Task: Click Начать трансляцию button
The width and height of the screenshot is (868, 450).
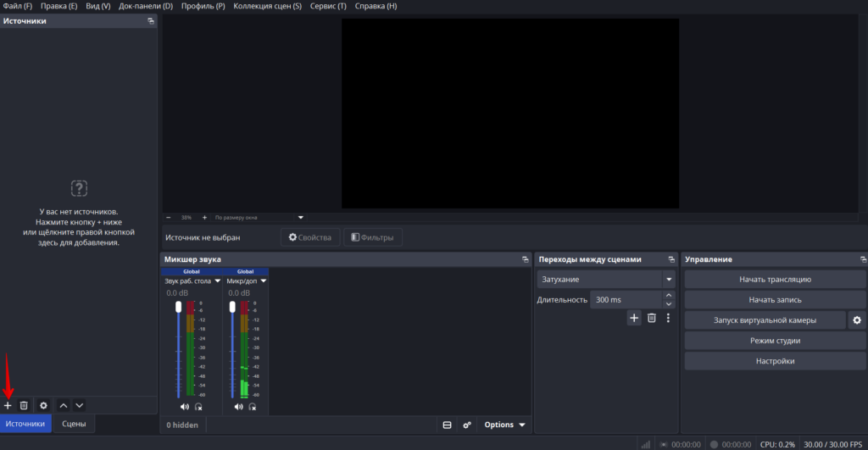Action: click(775, 280)
